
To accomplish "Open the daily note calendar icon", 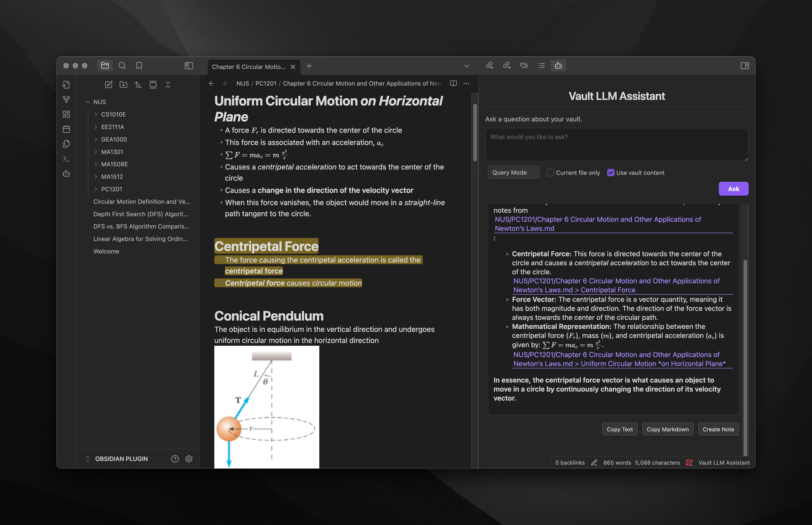I will [66, 129].
